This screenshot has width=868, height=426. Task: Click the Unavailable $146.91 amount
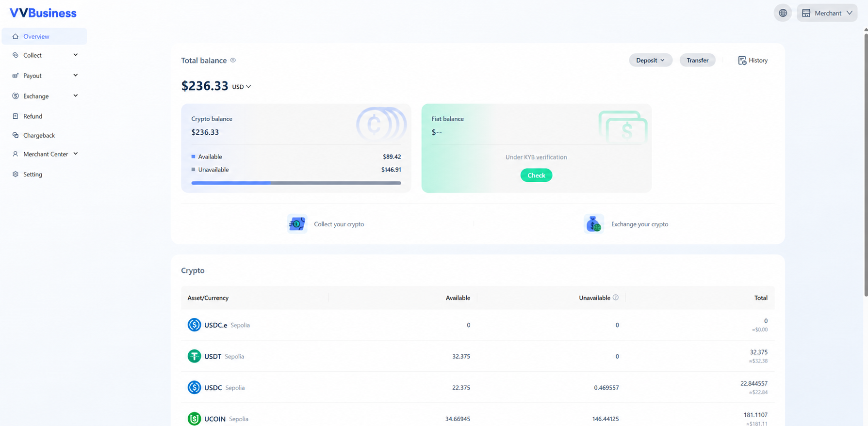(391, 170)
